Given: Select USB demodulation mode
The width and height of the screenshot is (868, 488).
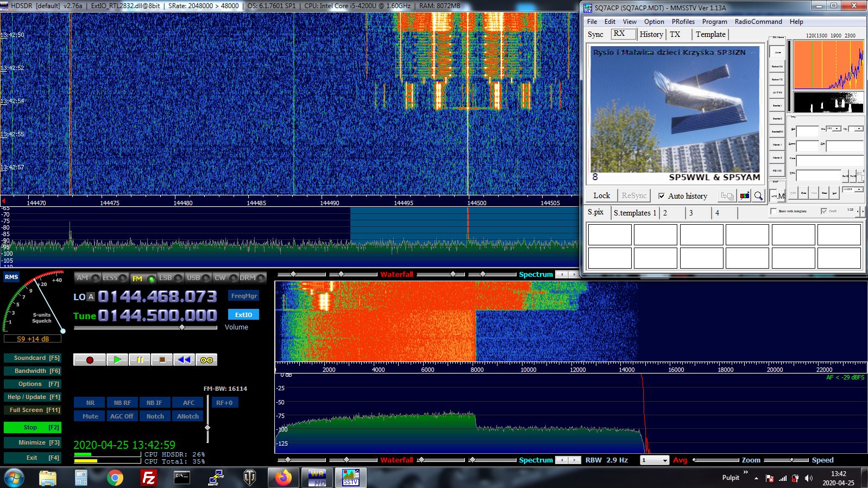Looking at the screenshot, I should coord(198,278).
